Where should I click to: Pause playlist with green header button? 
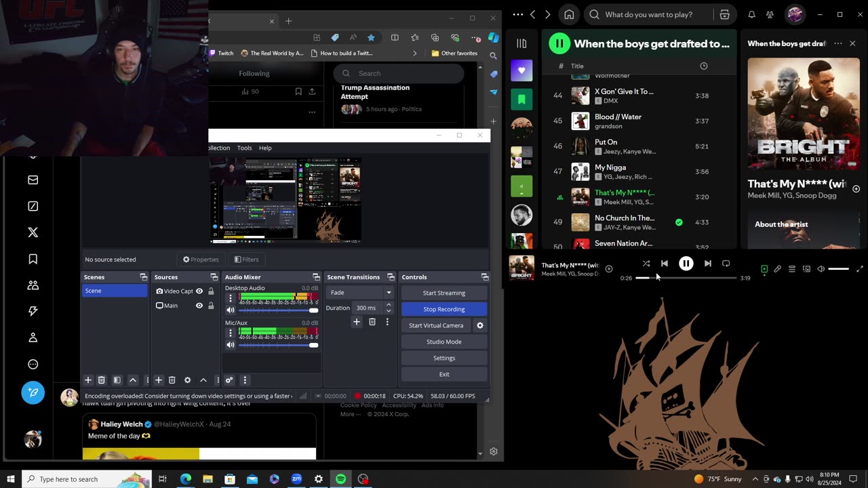(x=559, y=43)
